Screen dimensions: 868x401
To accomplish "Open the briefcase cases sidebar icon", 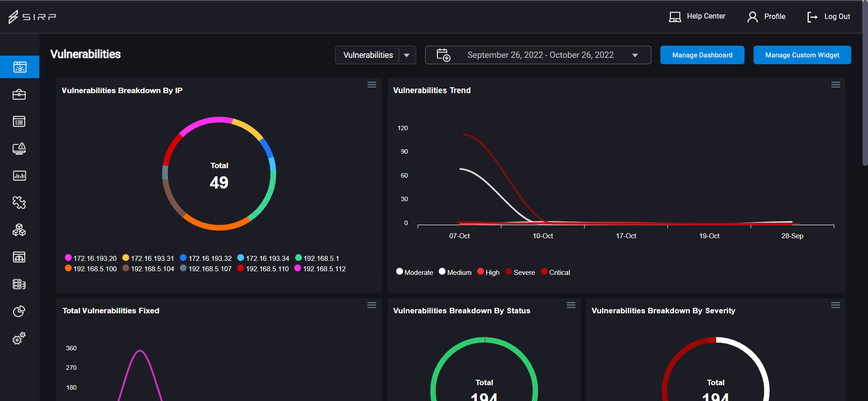I will [19, 94].
